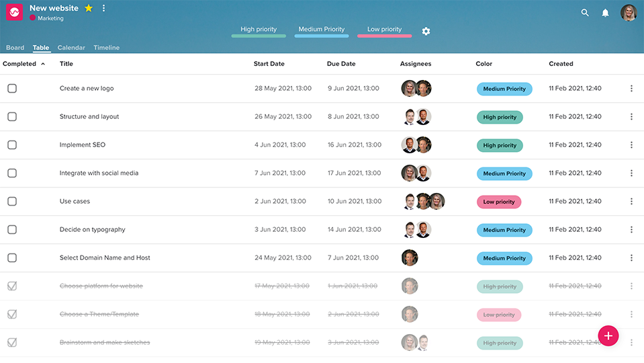This screenshot has width=644, height=363.
Task: Check the Implement SEO checkbox
Action: [x=12, y=145]
